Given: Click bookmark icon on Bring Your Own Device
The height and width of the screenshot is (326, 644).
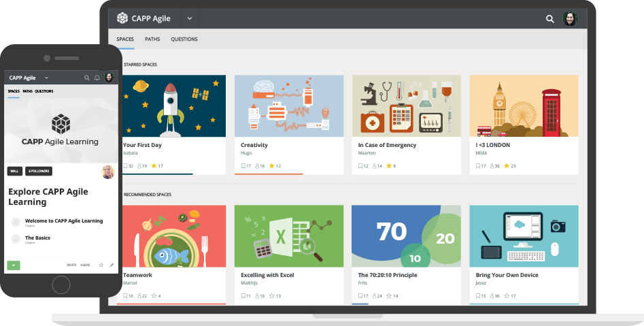Looking at the screenshot, I should tap(478, 296).
